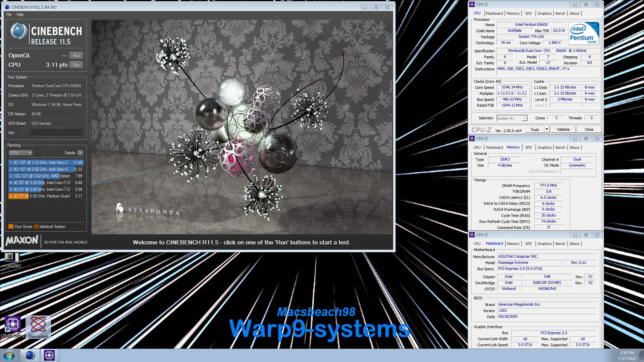The height and width of the screenshot is (362, 644).
Task: Open the Help menu in Cinebench
Action: 20,14
